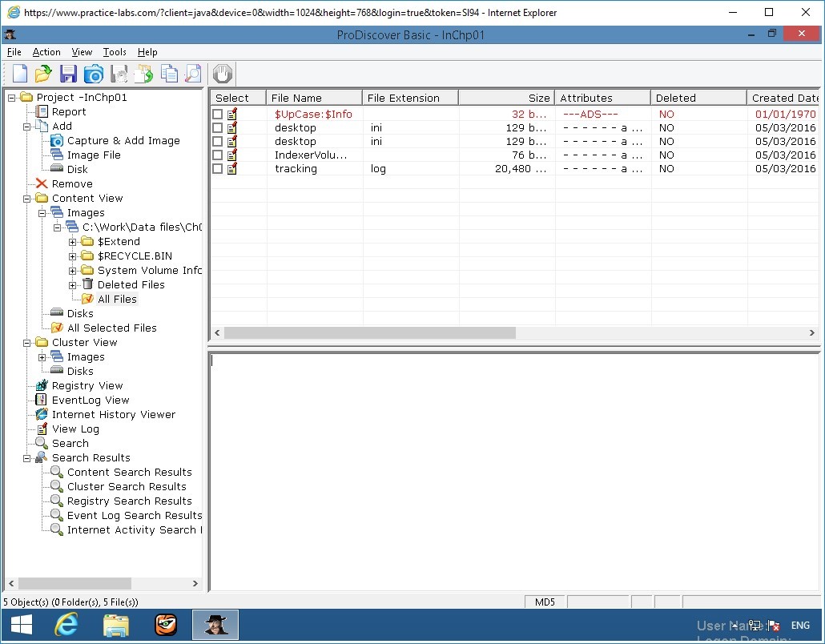Click the copy pages toolbar icon
This screenshot has width=825, height=644.
tap(170, 74)
